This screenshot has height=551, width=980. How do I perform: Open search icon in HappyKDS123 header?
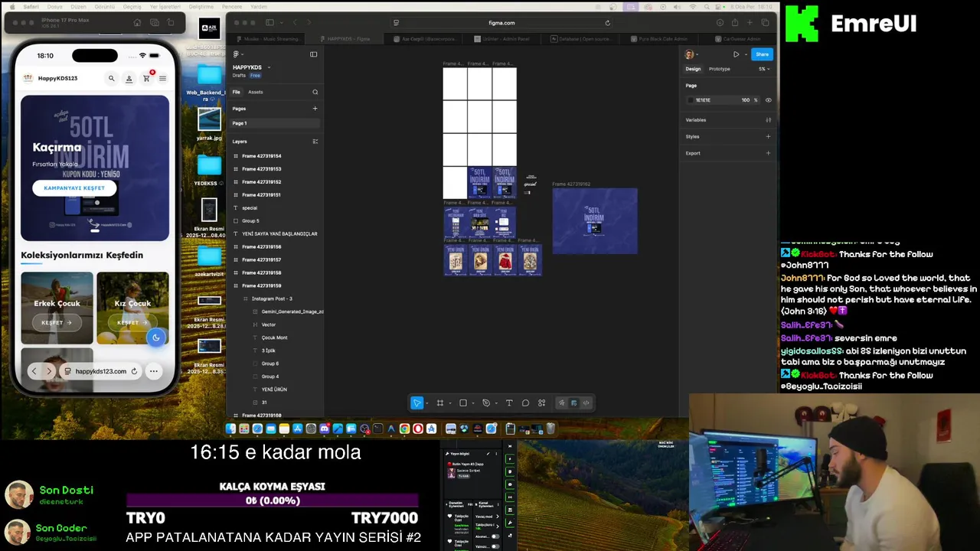[x=111, y=78]
